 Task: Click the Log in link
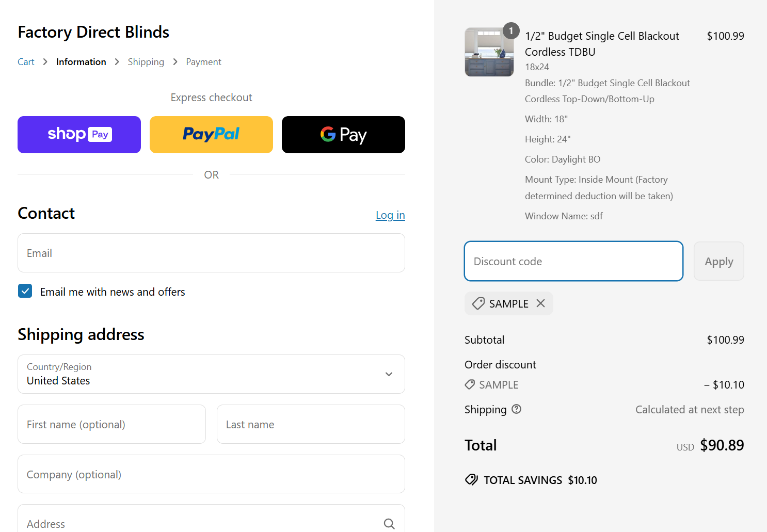(390, 215)
